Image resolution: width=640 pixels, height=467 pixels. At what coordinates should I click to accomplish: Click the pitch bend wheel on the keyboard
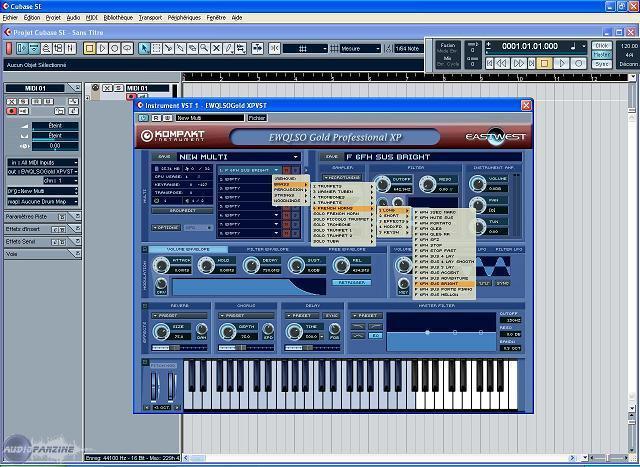pyautogui.click(x=154, y=385)
